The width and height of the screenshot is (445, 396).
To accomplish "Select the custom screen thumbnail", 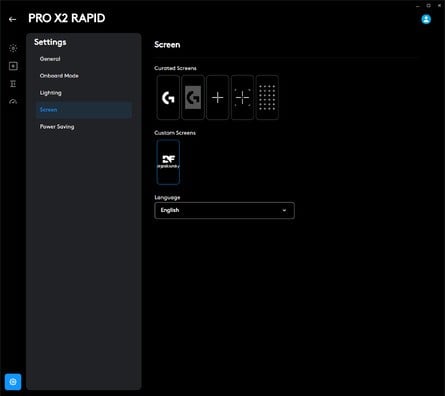I will pos(168,162).
